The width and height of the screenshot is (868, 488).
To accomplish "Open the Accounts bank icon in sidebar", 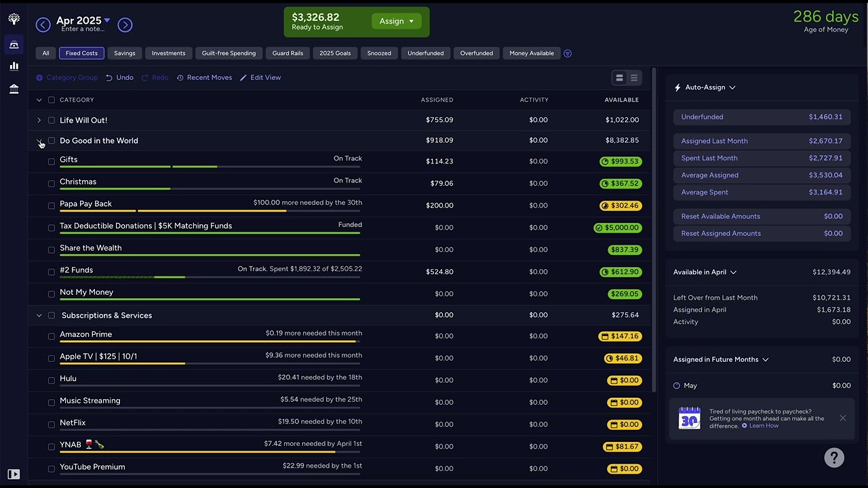I will 14,89.
